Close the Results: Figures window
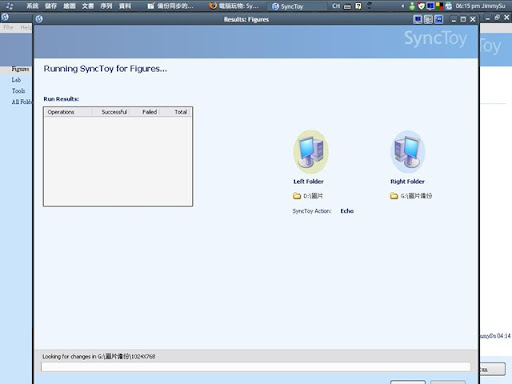This screenshot has height=384, width=512. 473,19
